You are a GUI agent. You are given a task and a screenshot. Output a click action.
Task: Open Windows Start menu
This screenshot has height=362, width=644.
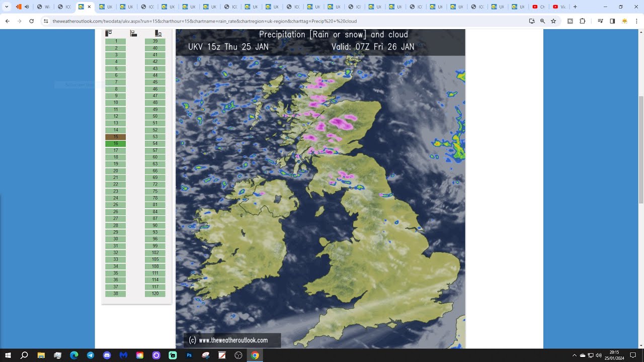tap(8, 355)
